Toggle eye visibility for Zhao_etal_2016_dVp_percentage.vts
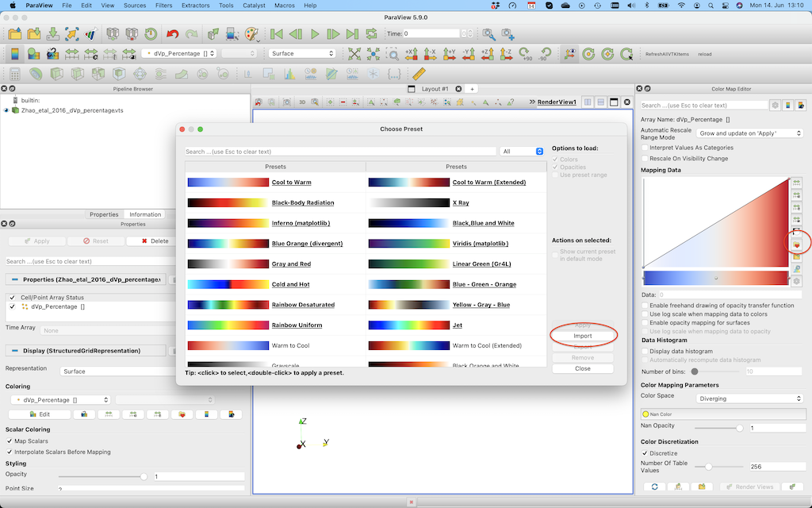 pyautogui.click(x=6, y=110)
